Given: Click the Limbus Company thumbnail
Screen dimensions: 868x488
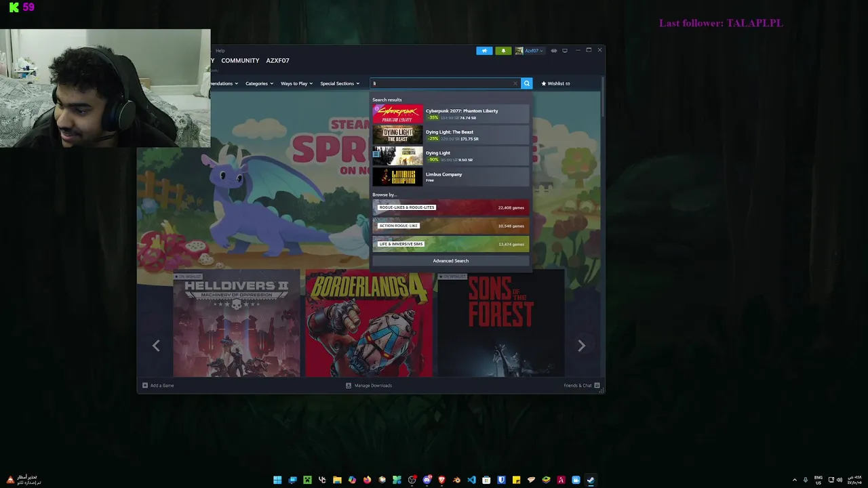Looking at the screenshot, I should (x=397, y=177).
